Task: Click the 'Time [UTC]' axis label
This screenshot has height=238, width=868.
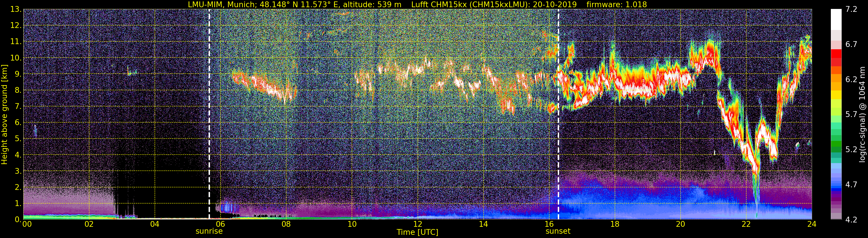Action: (417, 232)
